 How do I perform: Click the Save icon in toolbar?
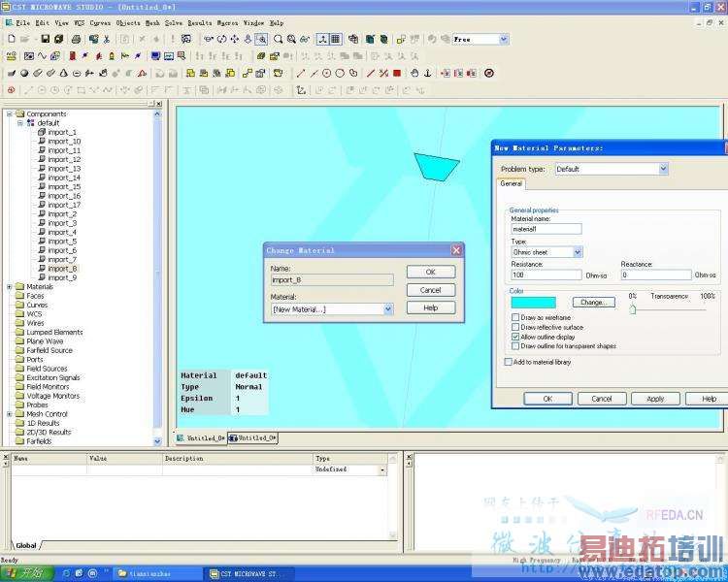(45, 39)
